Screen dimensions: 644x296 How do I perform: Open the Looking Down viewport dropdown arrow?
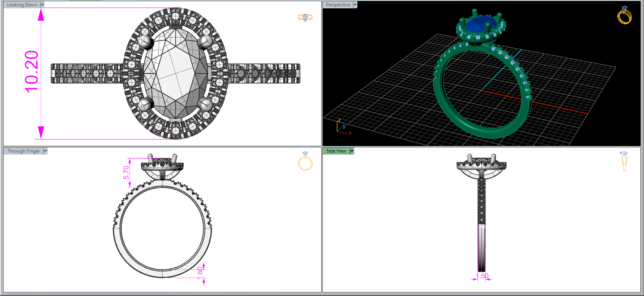pos(42,5)
